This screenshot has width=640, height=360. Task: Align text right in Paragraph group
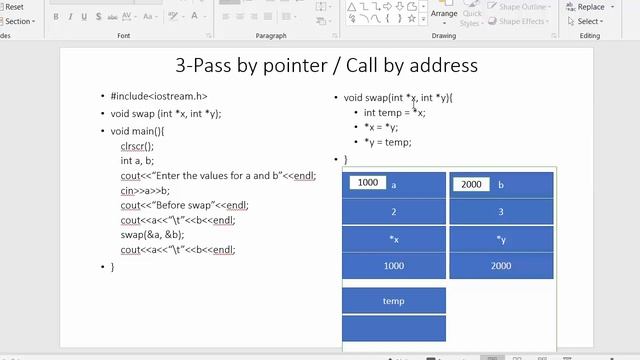254,17
